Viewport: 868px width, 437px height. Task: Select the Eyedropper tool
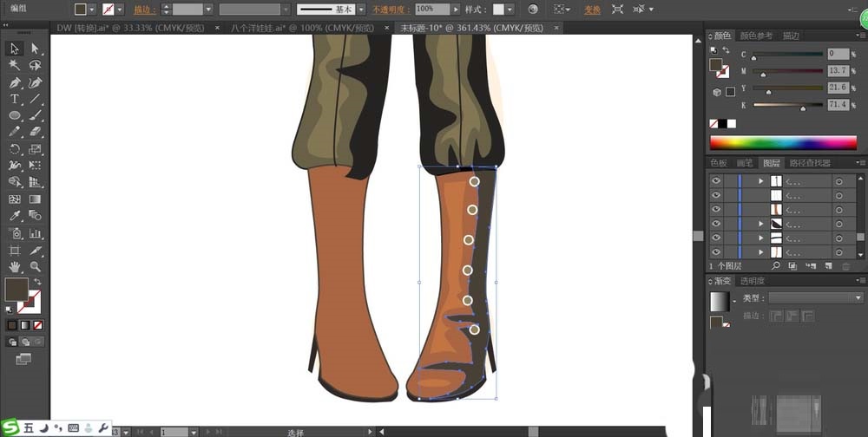pyautogui.click(x=15, y=215)
